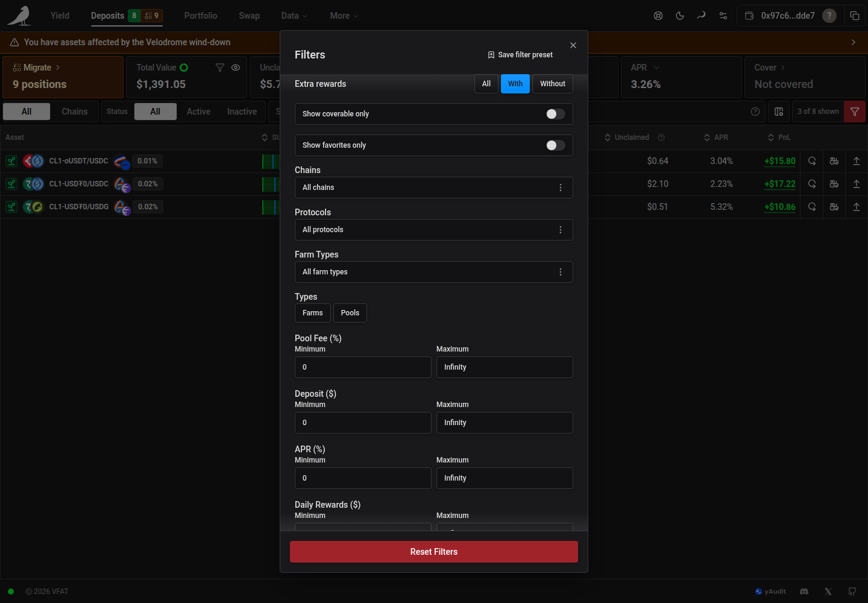Screen dimensions: 868x603
Task: Click the farm icon beside CL1-USD₮0/USDG
Action: pyautogui.click(x=11, y=207)
